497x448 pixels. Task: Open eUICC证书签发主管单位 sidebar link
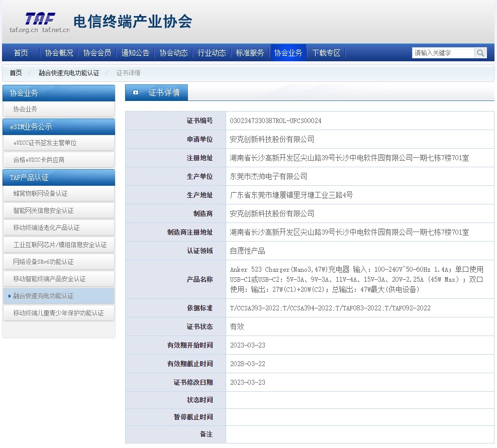point(59,143)
